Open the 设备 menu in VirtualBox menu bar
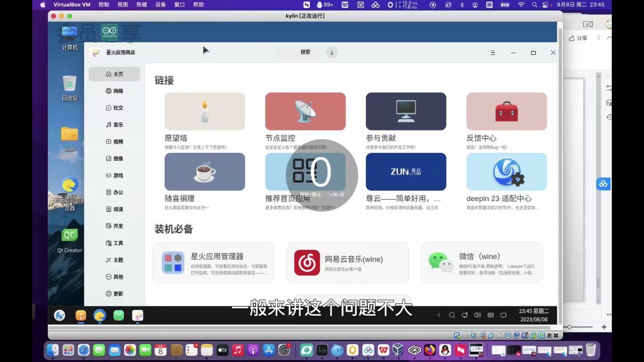This screenshot has height=362, width=644. pos(160,5)
